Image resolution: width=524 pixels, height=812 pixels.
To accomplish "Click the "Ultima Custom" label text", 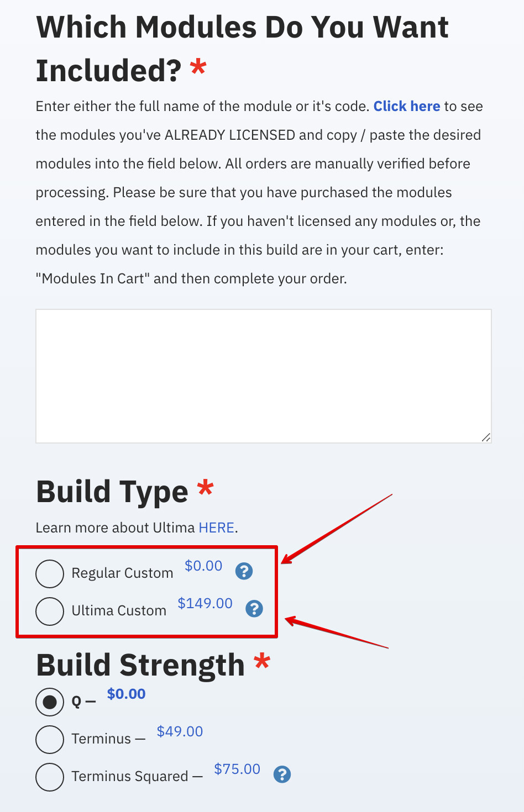I will 119,611.
